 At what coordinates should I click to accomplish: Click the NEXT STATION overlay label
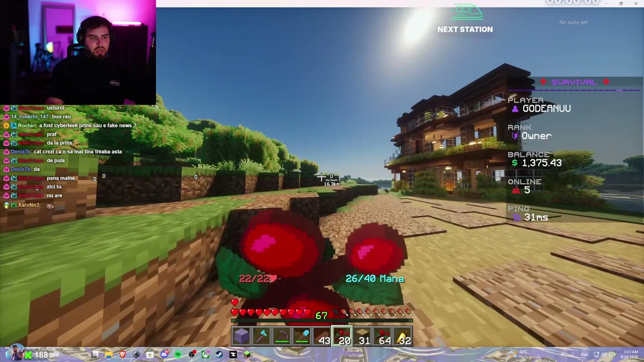(465, 29)
